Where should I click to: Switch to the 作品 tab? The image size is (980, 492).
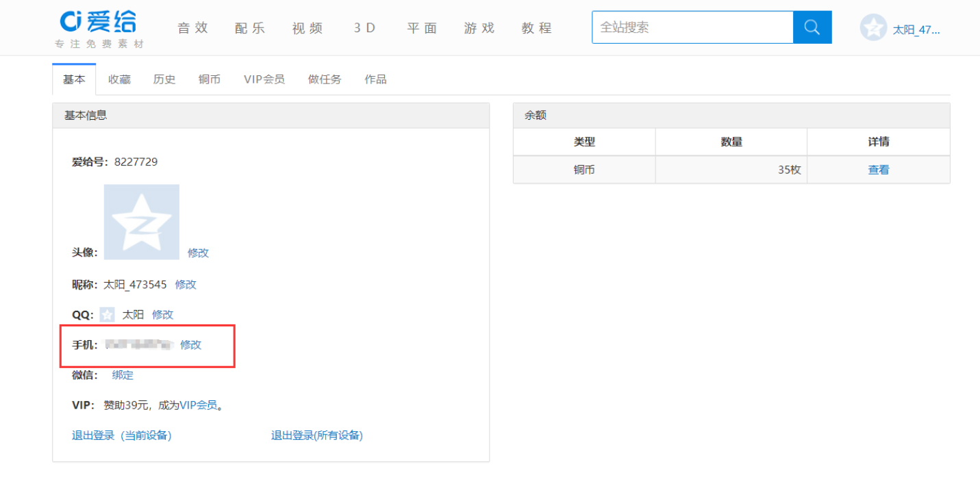tap(375, 79)
